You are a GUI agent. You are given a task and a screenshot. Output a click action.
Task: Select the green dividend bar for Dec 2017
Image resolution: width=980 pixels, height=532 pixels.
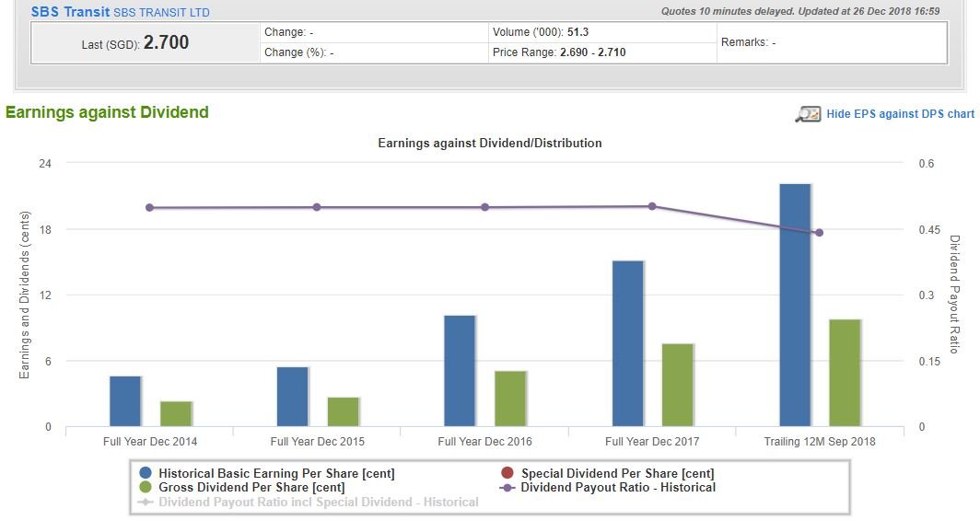678,385
